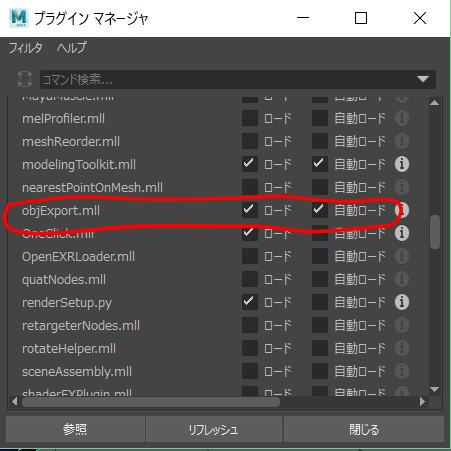Enable Load for quatNodes.mll

(250, 279)
